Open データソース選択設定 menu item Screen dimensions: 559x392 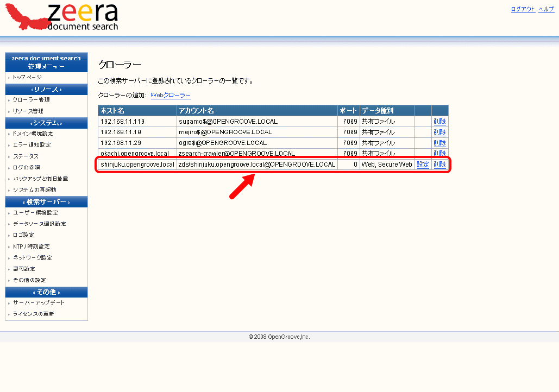point(39,224)
